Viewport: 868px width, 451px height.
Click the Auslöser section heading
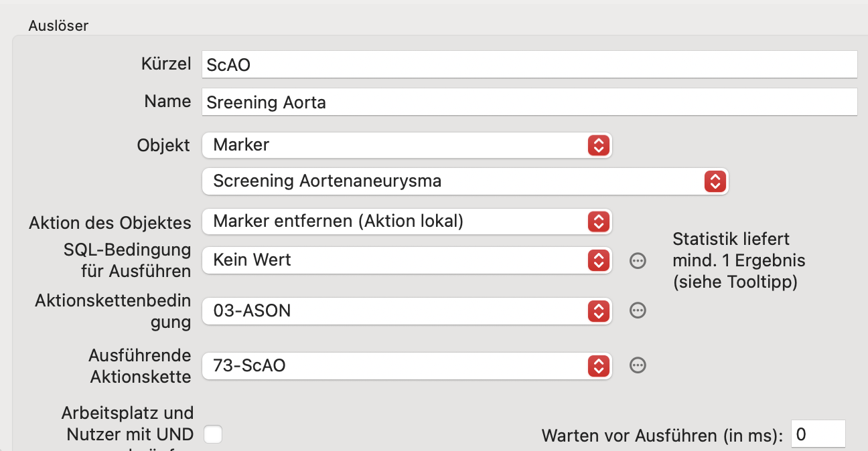point(58,26)
